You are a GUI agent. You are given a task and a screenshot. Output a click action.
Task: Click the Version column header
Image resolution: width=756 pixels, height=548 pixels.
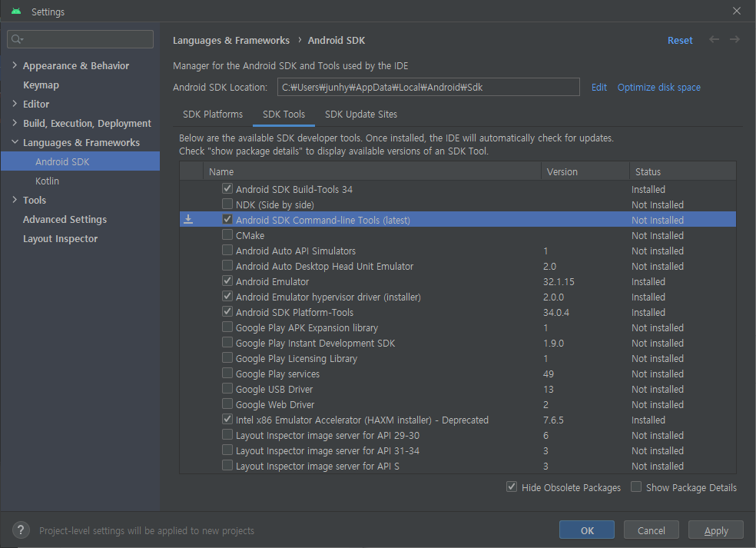tap(585, 171)
